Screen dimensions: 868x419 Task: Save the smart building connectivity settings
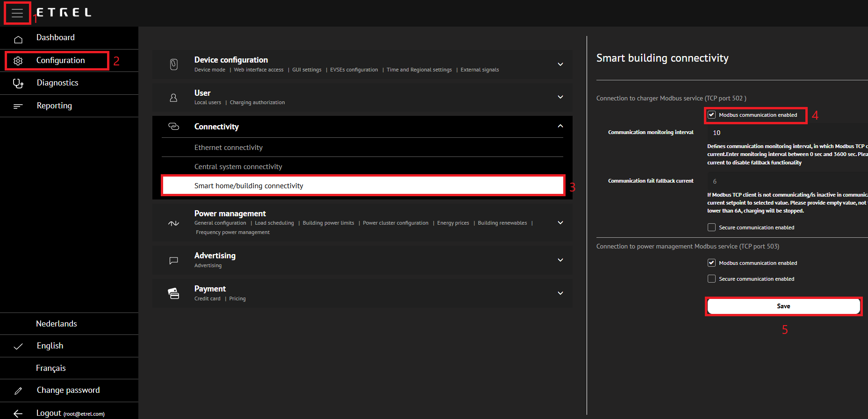click(x=783, y=306)
